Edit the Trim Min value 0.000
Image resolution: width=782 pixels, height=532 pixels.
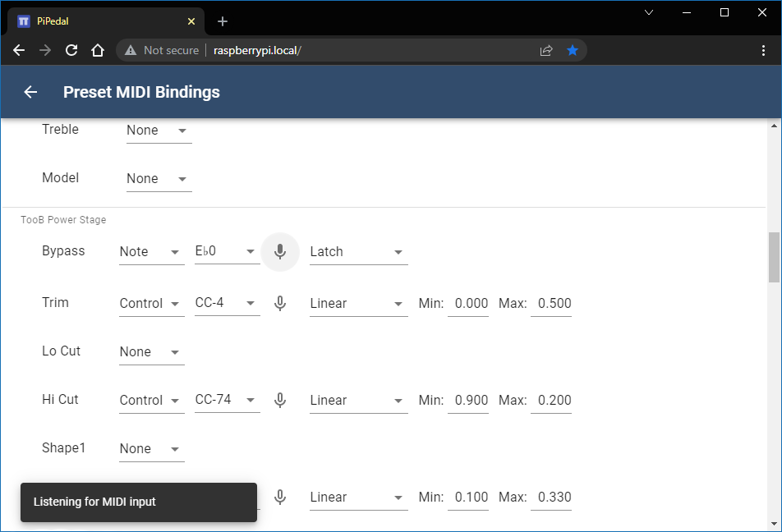[x=468, y=304]
